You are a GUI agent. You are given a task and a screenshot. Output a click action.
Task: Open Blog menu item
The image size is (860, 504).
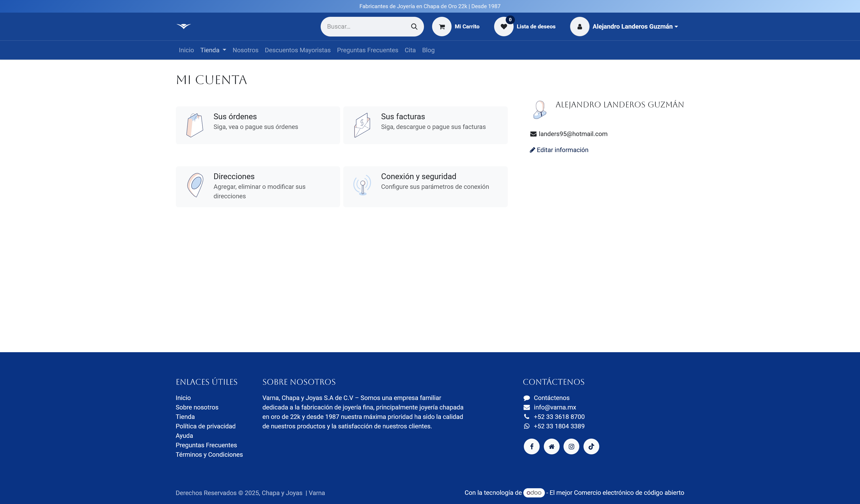[428, 50]
